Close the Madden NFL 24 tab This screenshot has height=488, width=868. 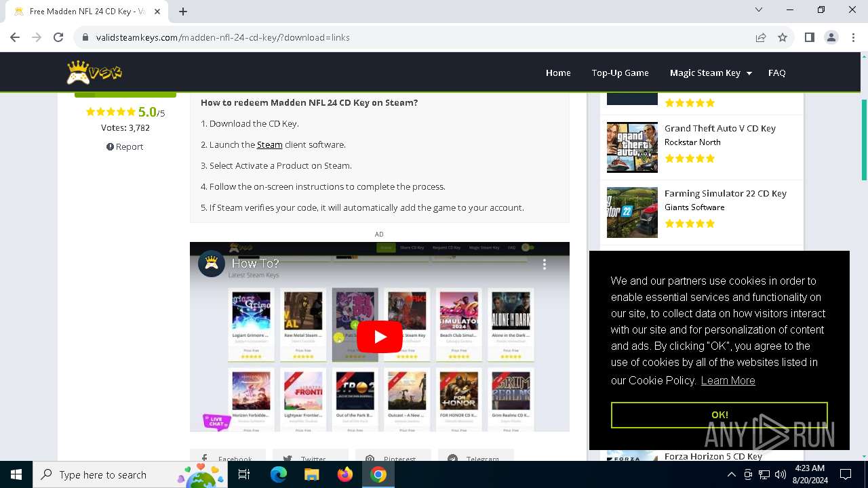coord(159,11)
